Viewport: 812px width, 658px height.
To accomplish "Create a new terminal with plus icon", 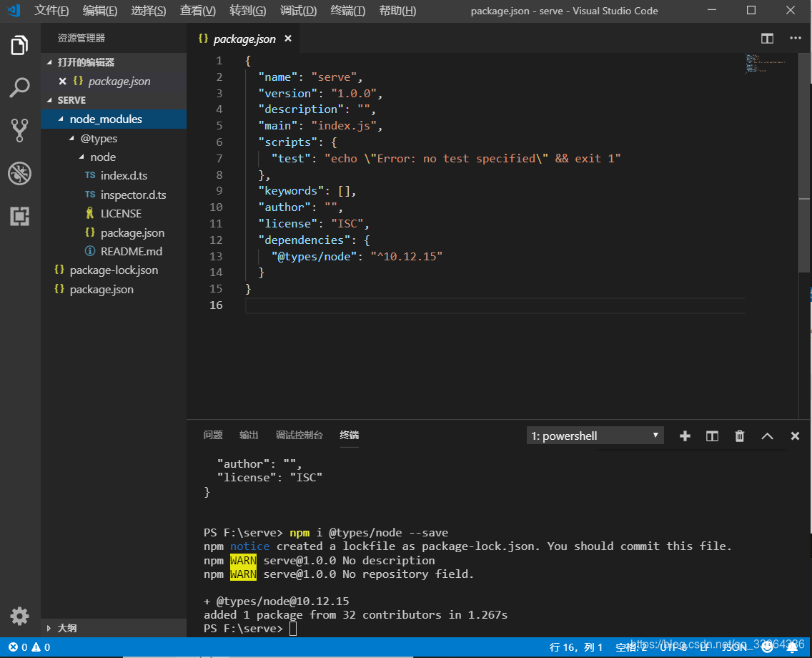I will coord(685,436).
